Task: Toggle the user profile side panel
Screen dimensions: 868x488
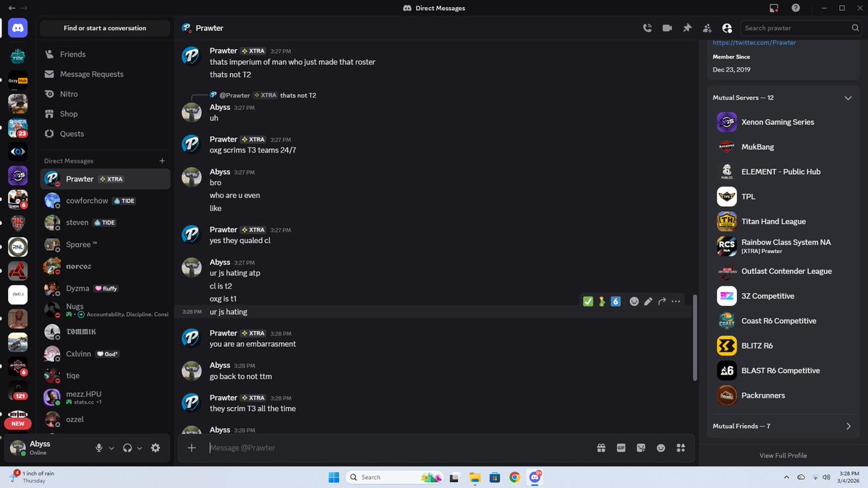Action: pos(727,28)
